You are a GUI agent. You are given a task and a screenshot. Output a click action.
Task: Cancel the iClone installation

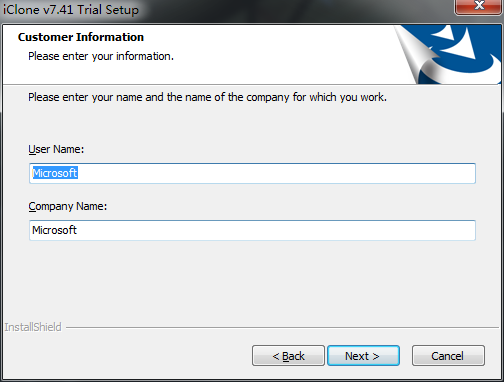[448, 356]
